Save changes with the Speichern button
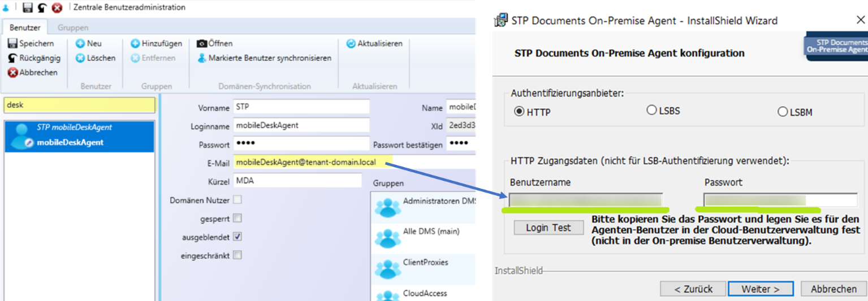This screenshot has height=301, width=868. tap(31, 43)
